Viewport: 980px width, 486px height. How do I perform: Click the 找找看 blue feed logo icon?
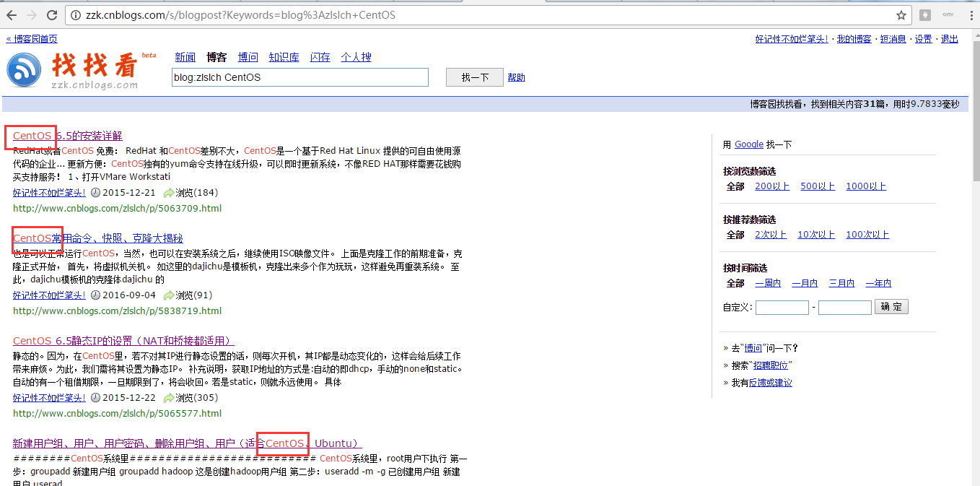24,70
